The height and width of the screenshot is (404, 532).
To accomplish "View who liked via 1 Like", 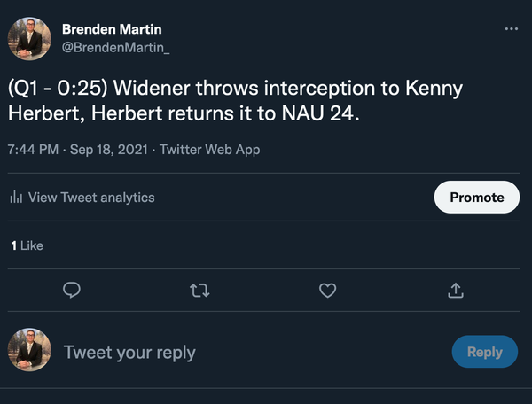I will pyautogui.click(x=27, y=245).
